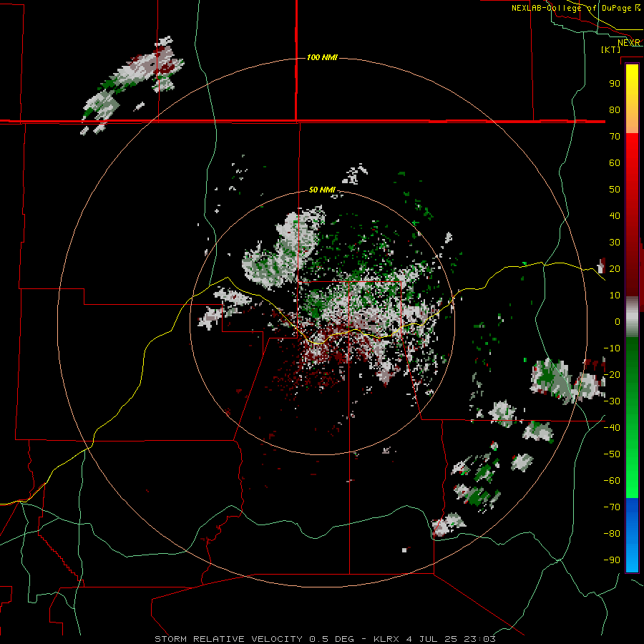Click the -40 value on velocity scale
This screenshot has width=644, height=644.
(x=612, y=428)
